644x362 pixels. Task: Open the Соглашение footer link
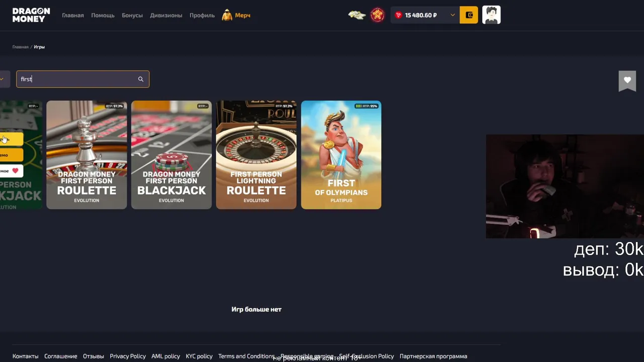click(x=60, y=356)
